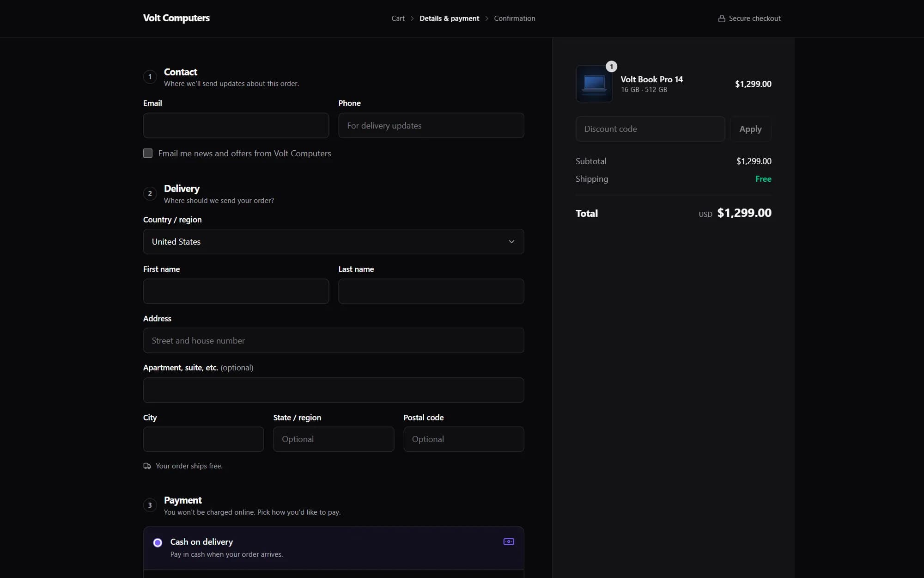924x578 pixels.
Task: Click into the Discount code field
Action: coord(650,129)
